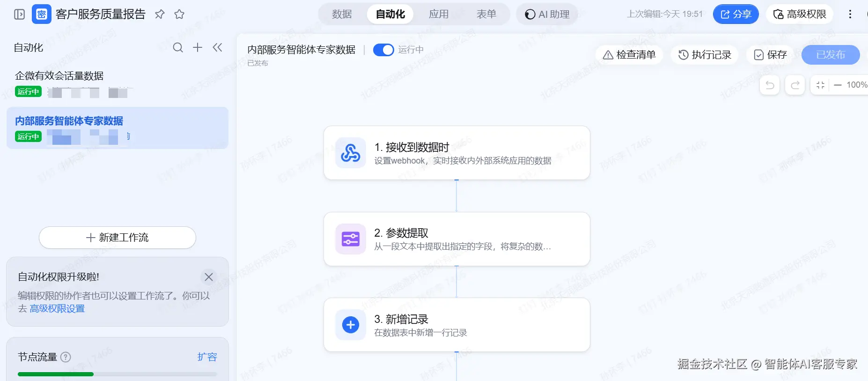Click the 分享 share button
The height and width of the screenshot is (381, 868).
click(x=736, y=14)
